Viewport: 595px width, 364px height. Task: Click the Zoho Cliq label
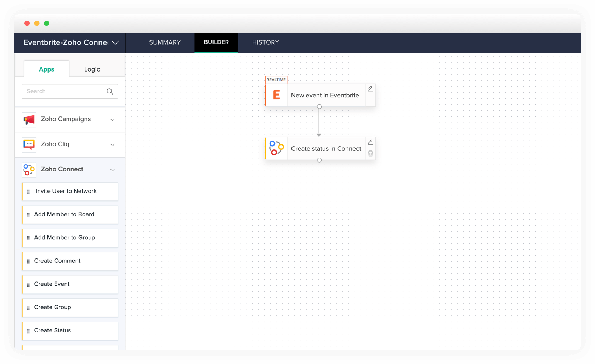(x=55, y=144)
